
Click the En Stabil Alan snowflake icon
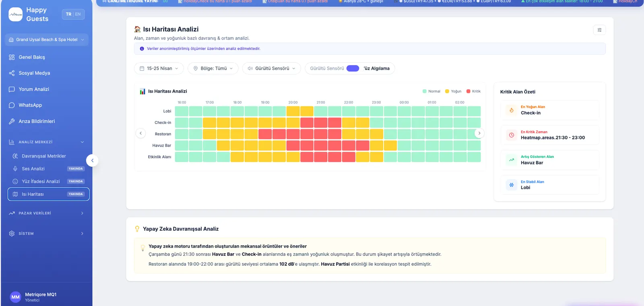point(511,185)
